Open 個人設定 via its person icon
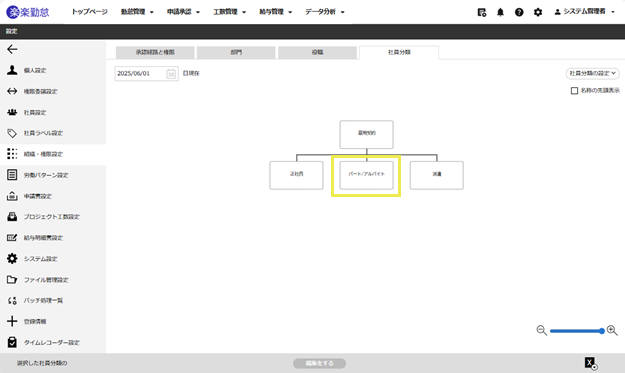Image resolution: width=625 pixels, height=373 pixels. point(12,70)
